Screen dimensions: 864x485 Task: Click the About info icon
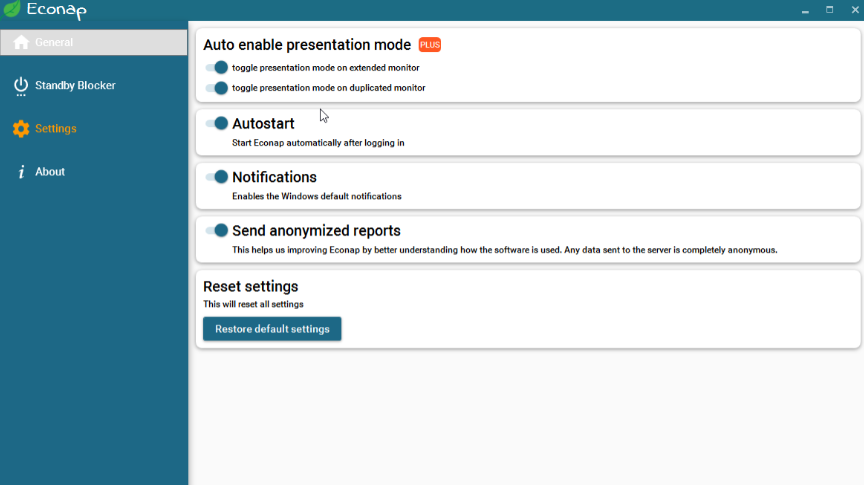[x=21, y=172]
